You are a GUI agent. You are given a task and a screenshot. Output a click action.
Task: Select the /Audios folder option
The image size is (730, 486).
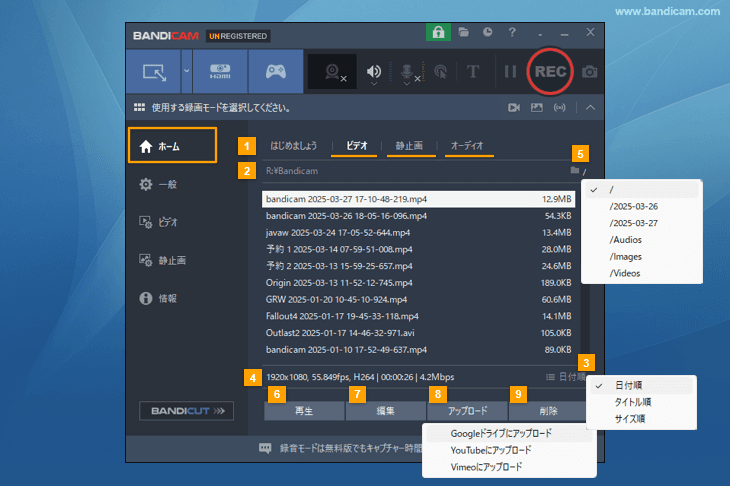642,240
